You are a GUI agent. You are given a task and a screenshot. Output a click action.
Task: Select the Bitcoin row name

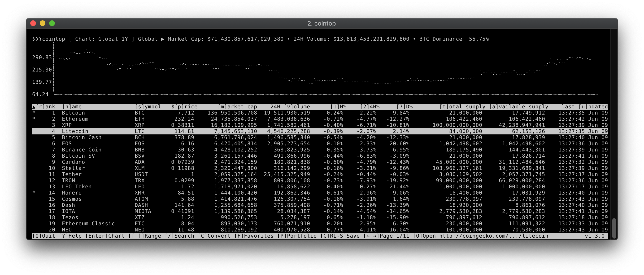click(74, 113)
